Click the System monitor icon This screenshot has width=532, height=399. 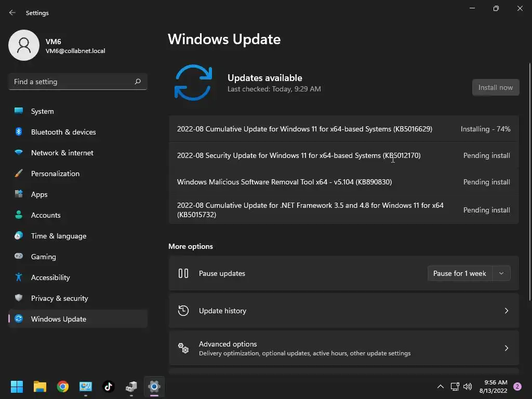19,111
